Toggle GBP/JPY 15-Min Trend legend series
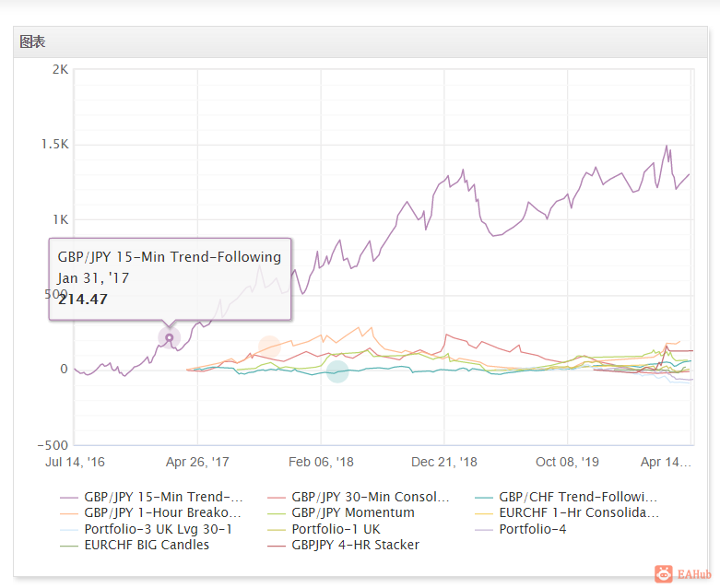 pyautogui.click(x=151, y=497)
